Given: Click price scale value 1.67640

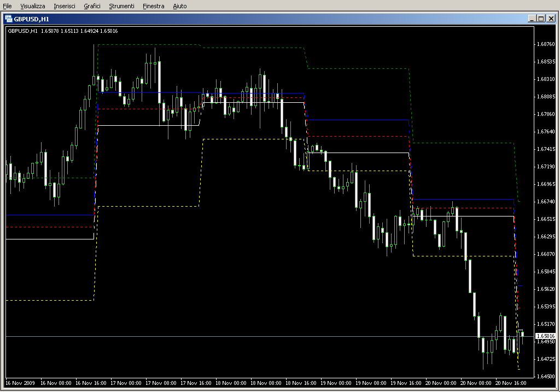Looking at the screenshot, I should tap(546, 132).
